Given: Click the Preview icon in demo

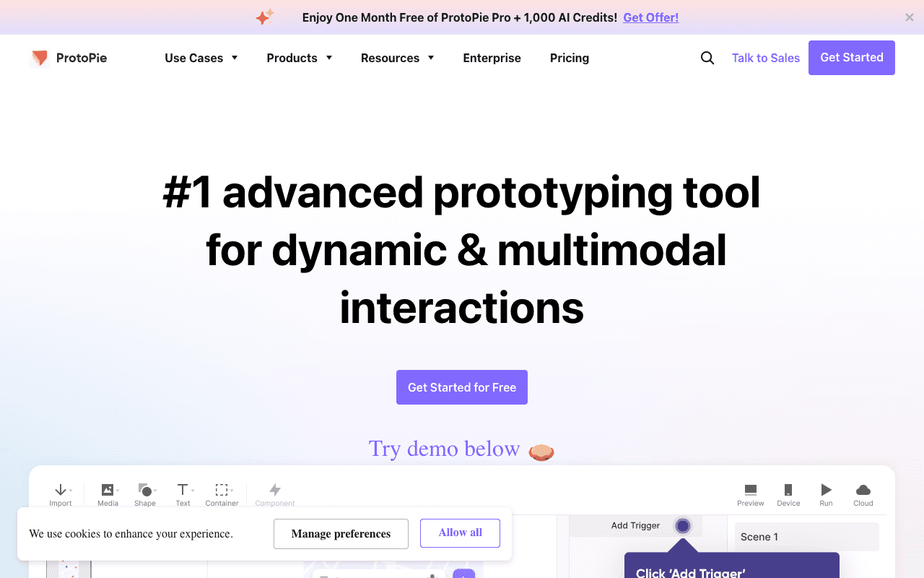Looking at the screenshot, I should click(x=751, y=490).
